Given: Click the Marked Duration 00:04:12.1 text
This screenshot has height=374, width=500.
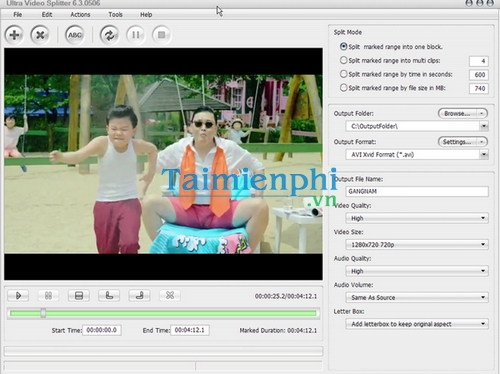Looking at the screenshot, I should (278, 330).
